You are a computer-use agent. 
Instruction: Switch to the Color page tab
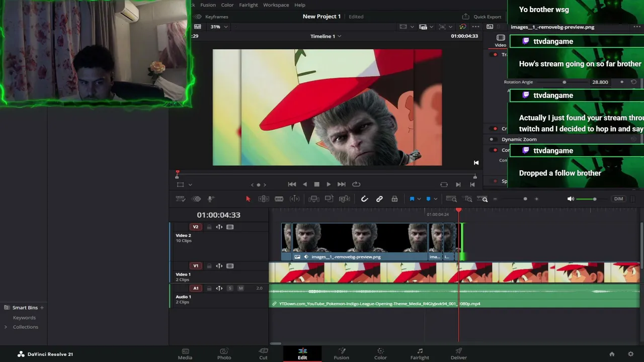pos(380,354)
